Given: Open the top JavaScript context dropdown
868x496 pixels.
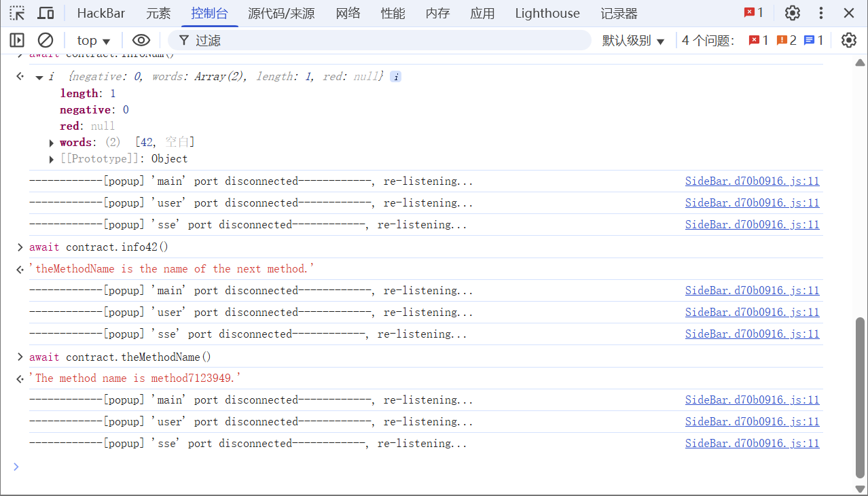Looking at the screenshot, I should (94, 41).
